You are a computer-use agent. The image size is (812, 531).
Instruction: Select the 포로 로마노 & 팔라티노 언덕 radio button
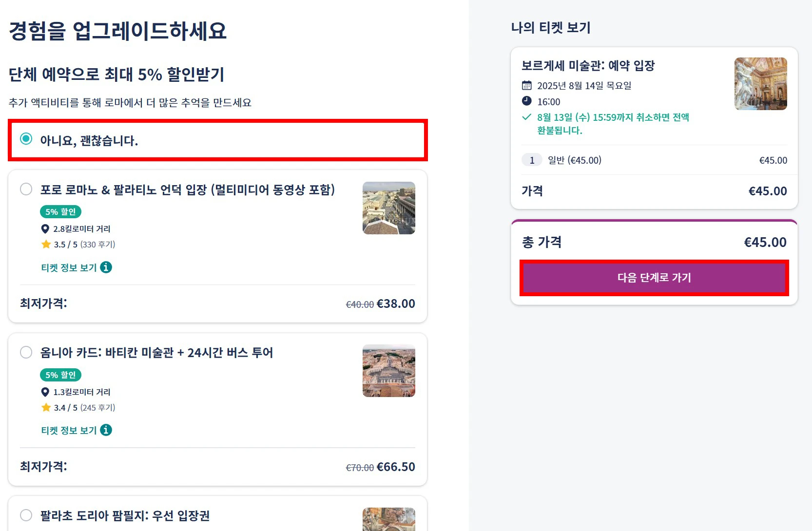click(x=26, y=189)
